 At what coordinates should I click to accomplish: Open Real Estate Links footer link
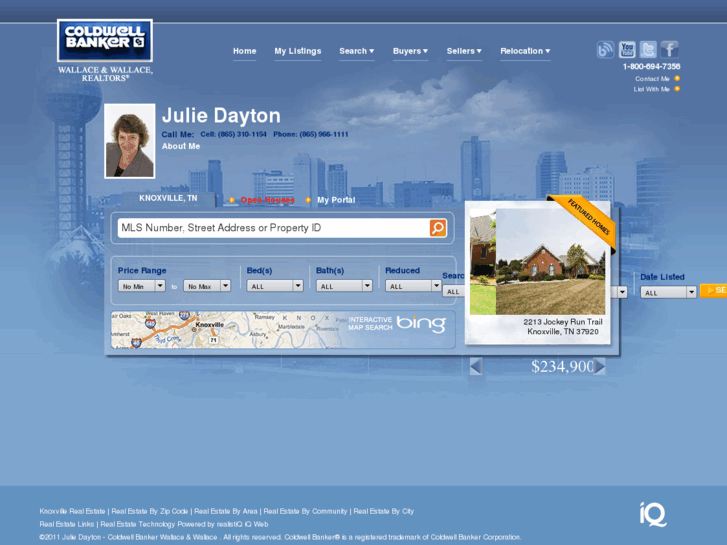pyautogui.click(x=67, y=524)
